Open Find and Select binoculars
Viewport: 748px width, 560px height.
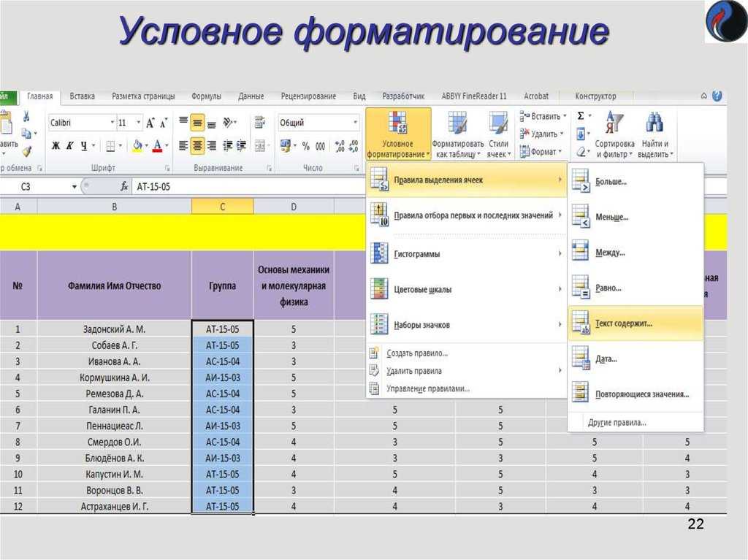click(655, 134)
